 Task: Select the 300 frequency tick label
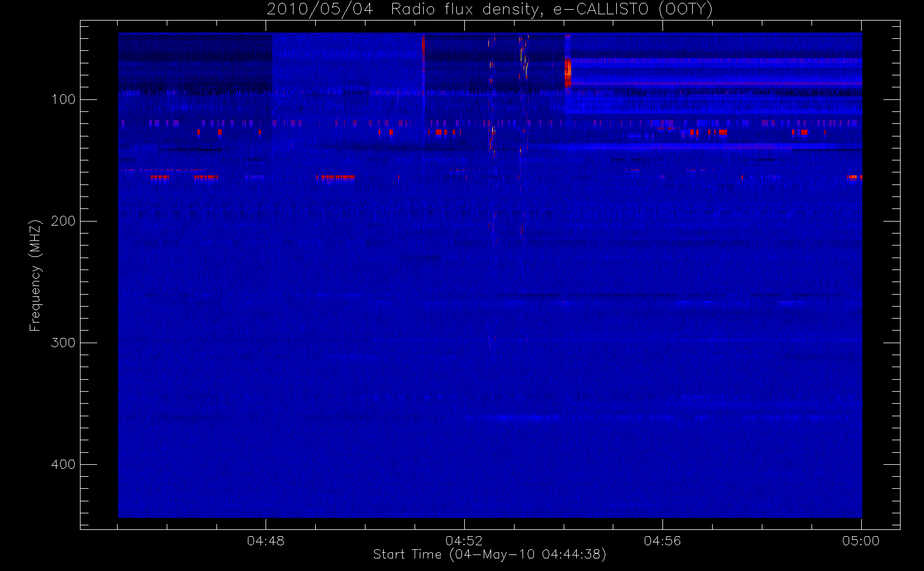[63, 343]
